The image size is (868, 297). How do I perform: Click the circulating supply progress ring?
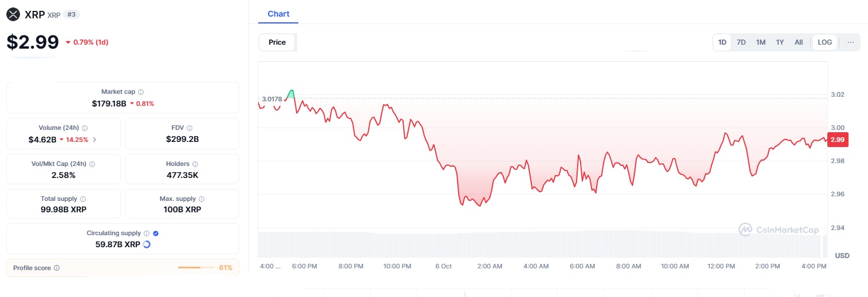147,244
